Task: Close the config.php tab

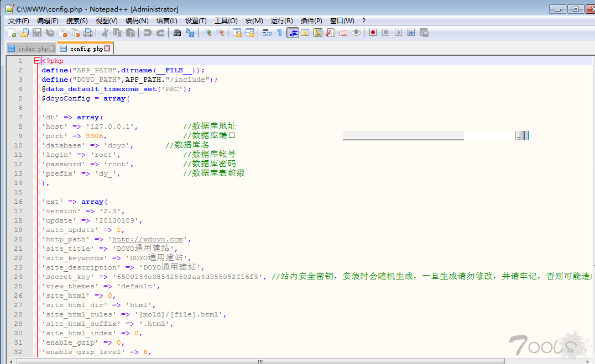Action: tap(107, 48)
